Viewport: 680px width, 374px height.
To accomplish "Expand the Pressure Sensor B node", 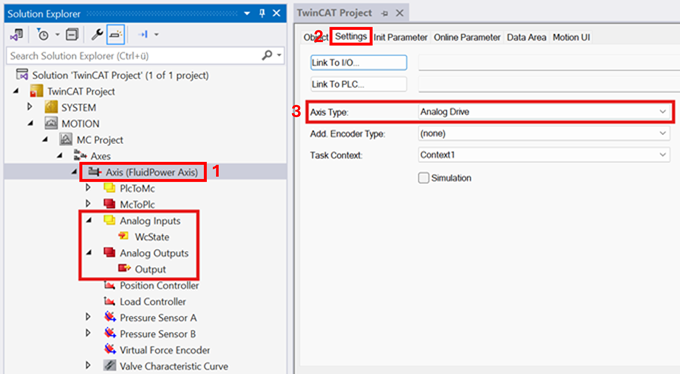I will [88, 333].
